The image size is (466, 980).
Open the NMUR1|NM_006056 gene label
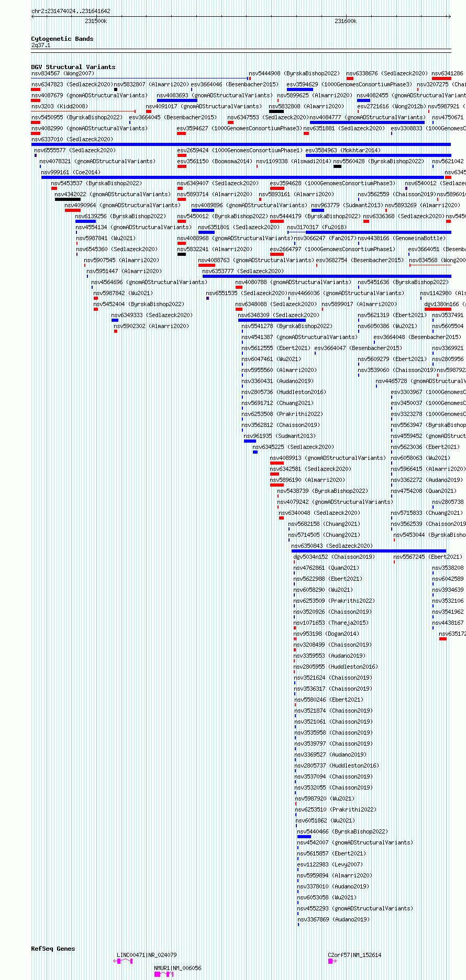[x=177, y=968]
